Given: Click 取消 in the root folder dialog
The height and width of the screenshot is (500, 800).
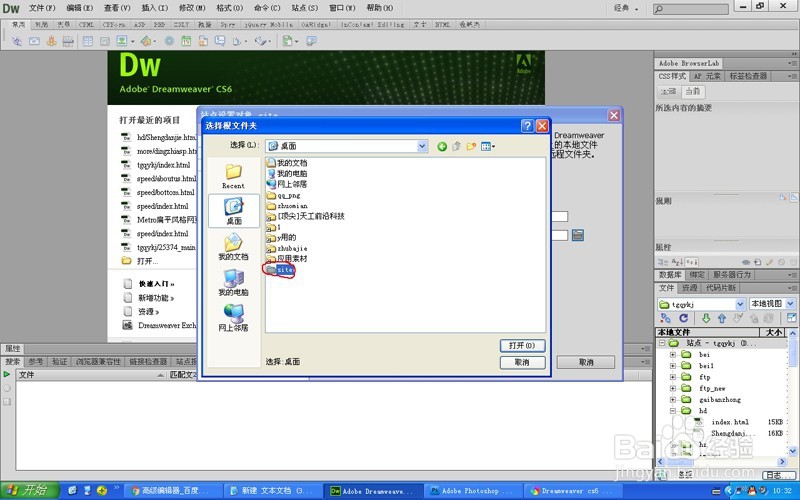Looking at the screenshot, I should (x=522, y=362).
